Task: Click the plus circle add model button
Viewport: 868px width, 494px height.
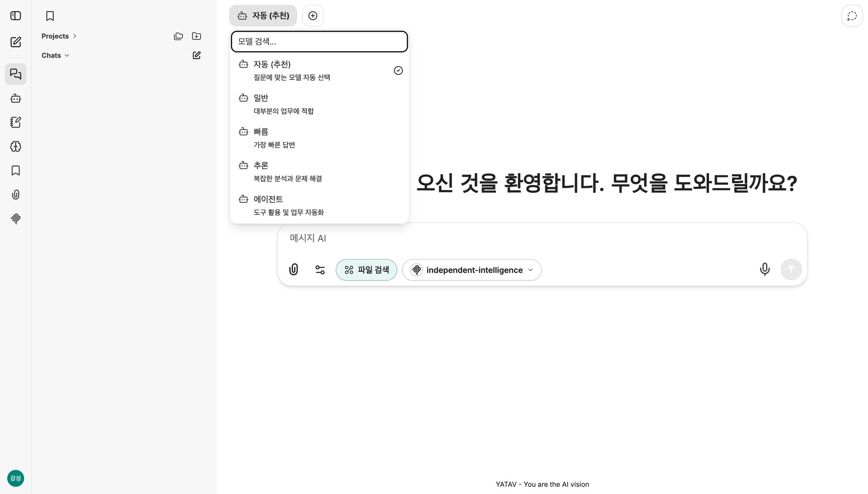Action: (313, 16)
